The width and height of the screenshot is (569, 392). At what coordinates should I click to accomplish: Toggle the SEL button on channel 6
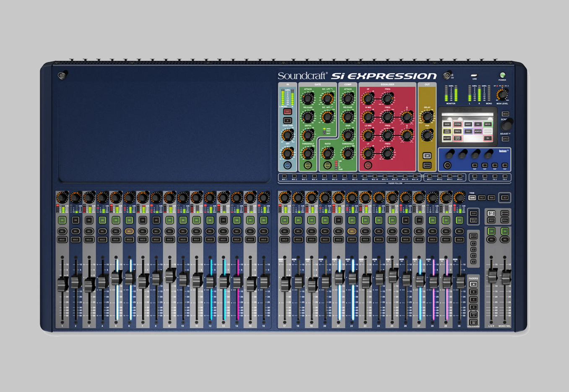[x=129, y=231]
